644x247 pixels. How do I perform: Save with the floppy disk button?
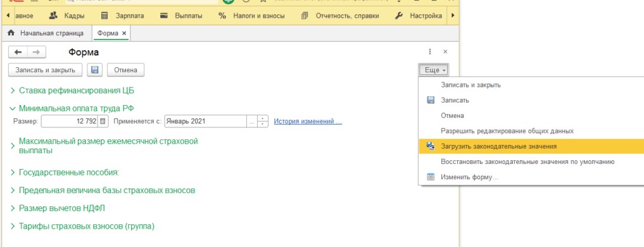coord(95,70)
